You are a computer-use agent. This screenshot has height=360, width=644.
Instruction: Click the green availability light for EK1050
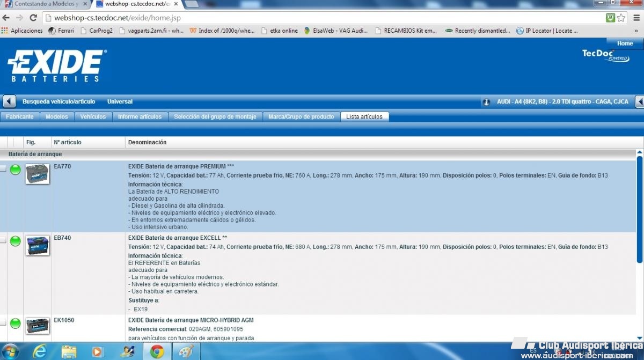[16, 324]
